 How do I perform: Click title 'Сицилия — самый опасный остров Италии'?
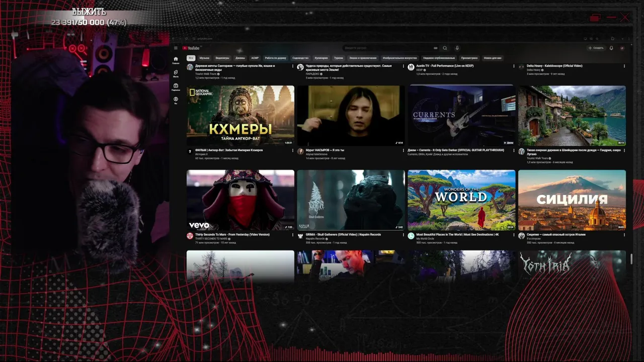point(556,234)
